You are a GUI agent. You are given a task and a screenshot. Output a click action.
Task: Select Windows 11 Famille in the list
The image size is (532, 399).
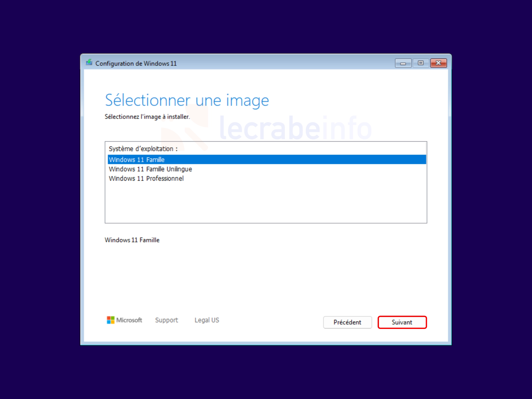pos(267,160)
